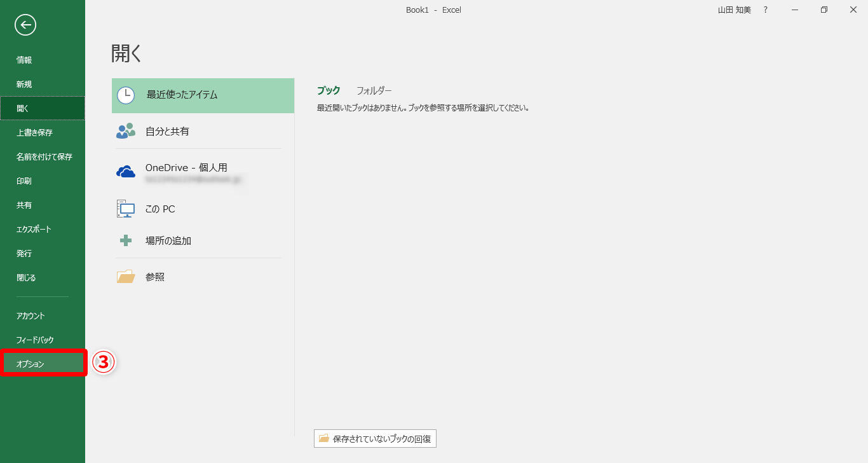
Task: Restore down the Excel window
Action: pyautogui.click(x=824, y=10)
